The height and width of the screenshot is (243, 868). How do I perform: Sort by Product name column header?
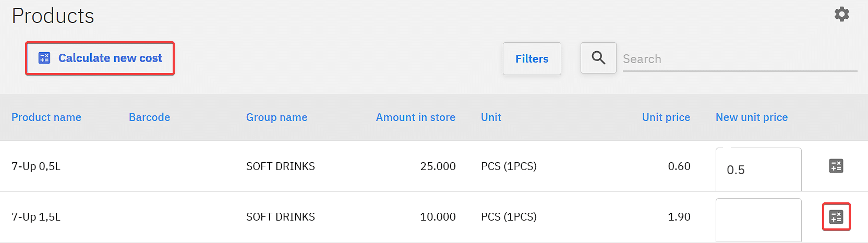pyautogui.click(x=46, y=117)
